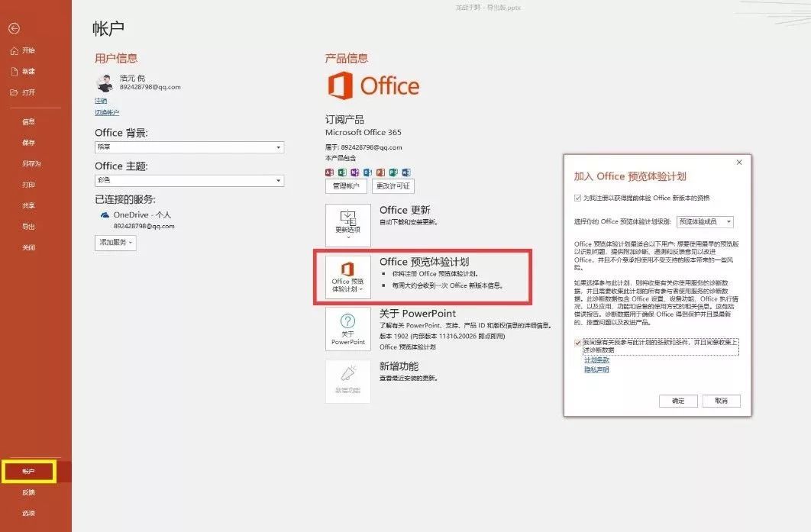Click the Outlook app icon
This screenshot has height=532, width=811.
(x=368, y=172)
